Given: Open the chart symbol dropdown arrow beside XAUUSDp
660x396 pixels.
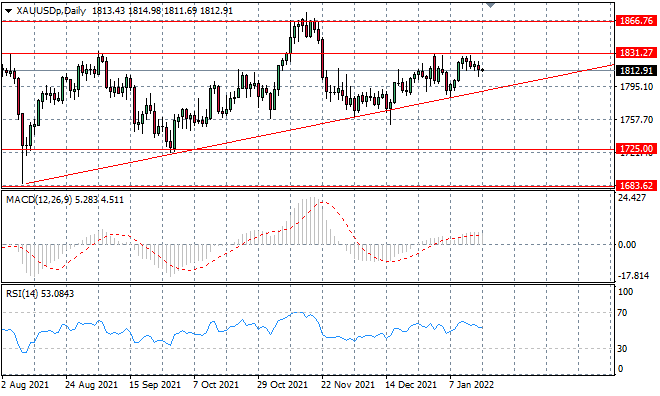Looking at the screenshot, I should coord(9,11).
